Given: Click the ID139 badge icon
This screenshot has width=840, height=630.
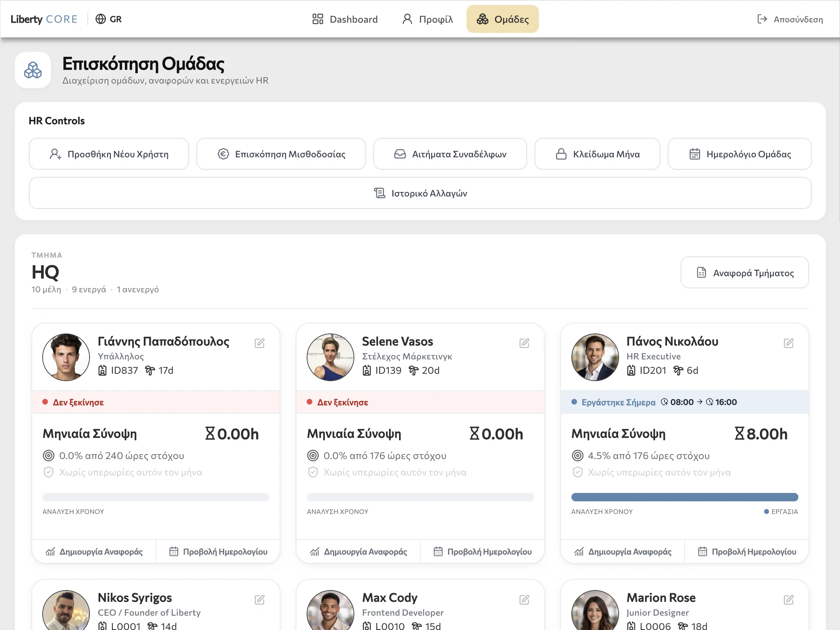Looking at the screenshot, I should [x=367, y=370].
